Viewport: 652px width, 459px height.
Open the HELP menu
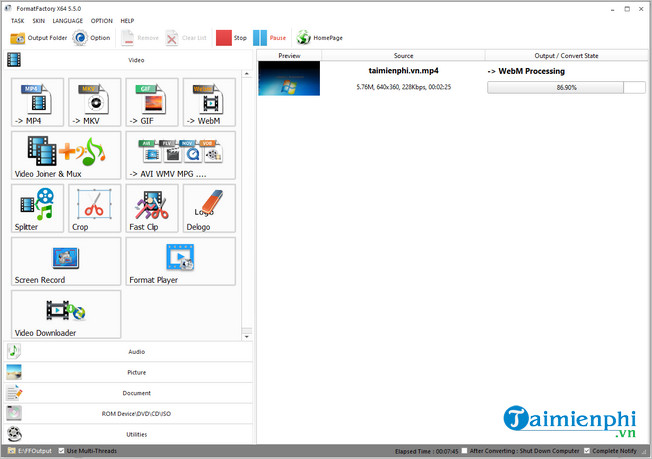tap(127, 21)
